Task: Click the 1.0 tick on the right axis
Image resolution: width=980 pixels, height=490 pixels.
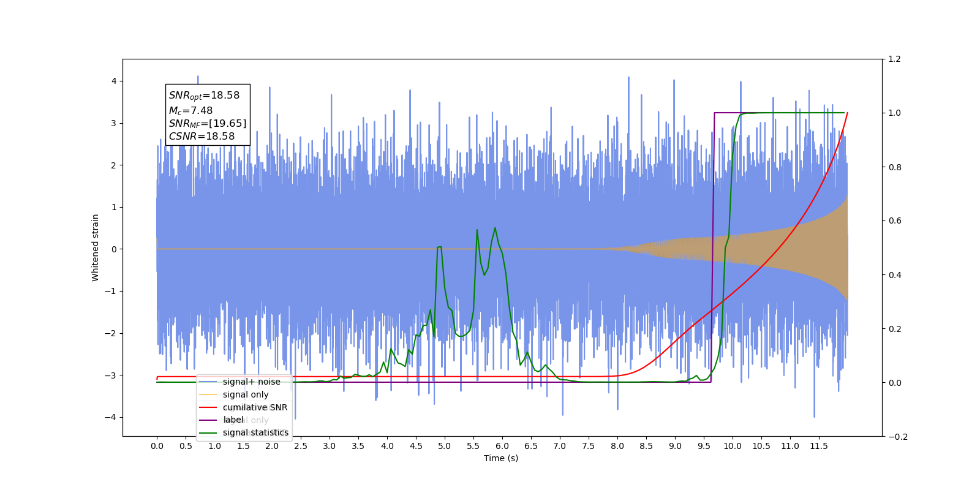Action: click(x=895, y=113)
